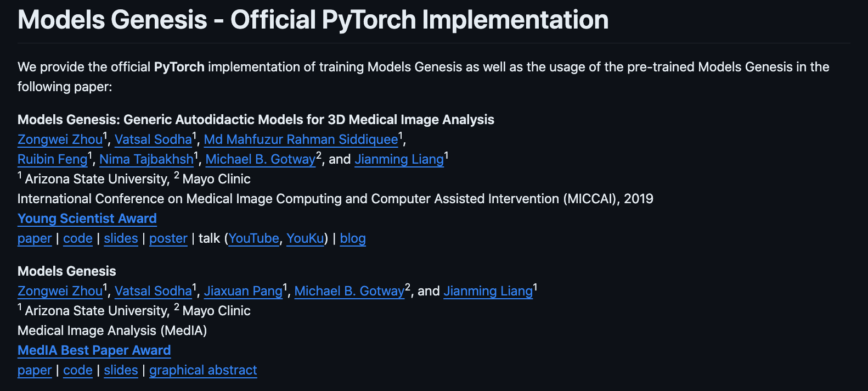Screen dimensions: 868x391
Task: Click Michael B. Gotway in MICCAI author list
Action: [261, 159]
